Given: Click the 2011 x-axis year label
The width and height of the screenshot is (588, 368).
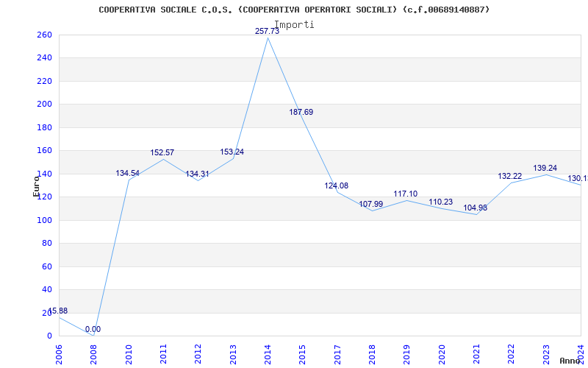Looking at the screenshot, I should tap(163, 354).
